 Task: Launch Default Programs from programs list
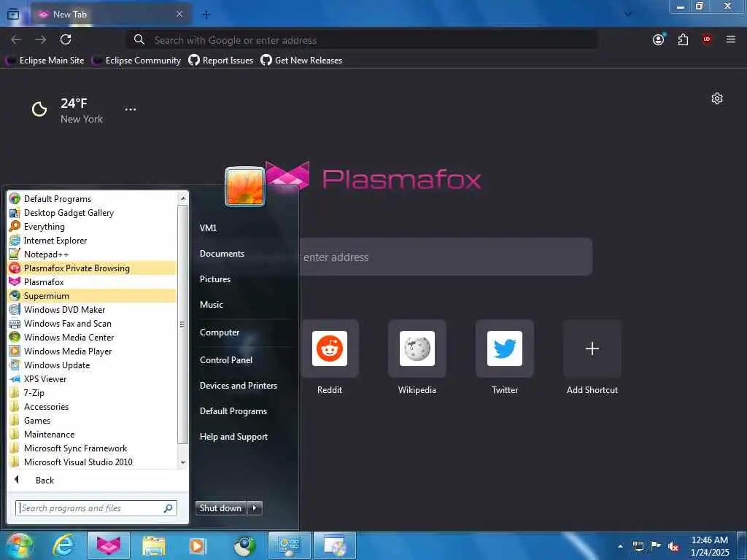93,199
